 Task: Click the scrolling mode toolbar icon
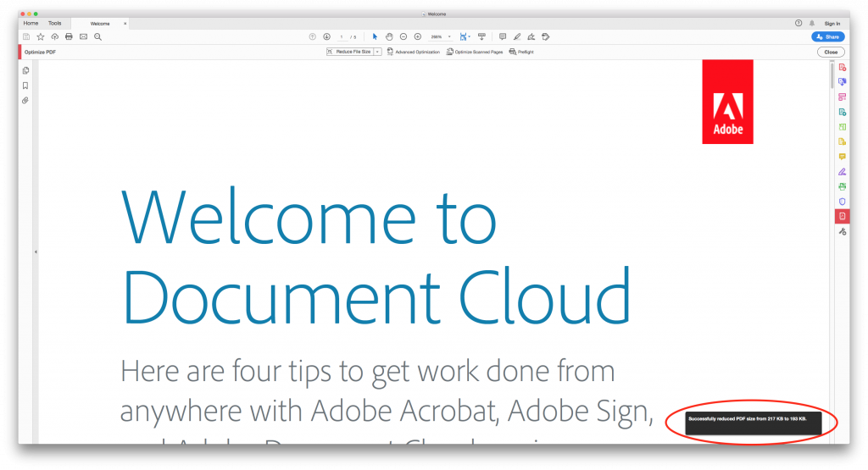(481, 36)
